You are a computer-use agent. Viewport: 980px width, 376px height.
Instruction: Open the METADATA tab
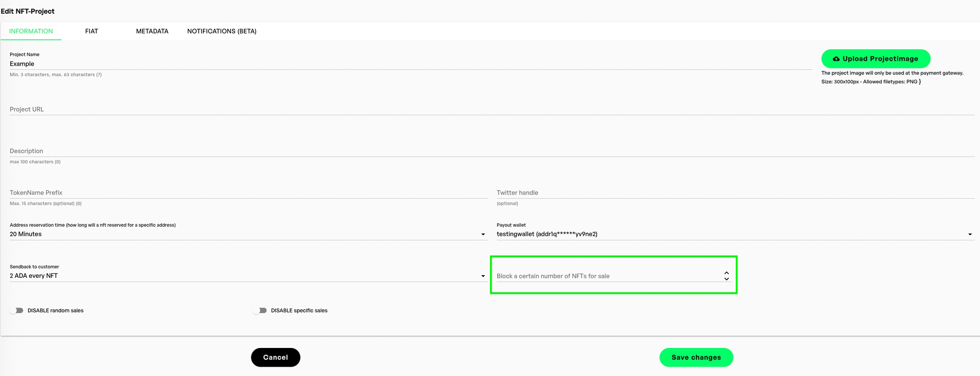tap(152, 31)
